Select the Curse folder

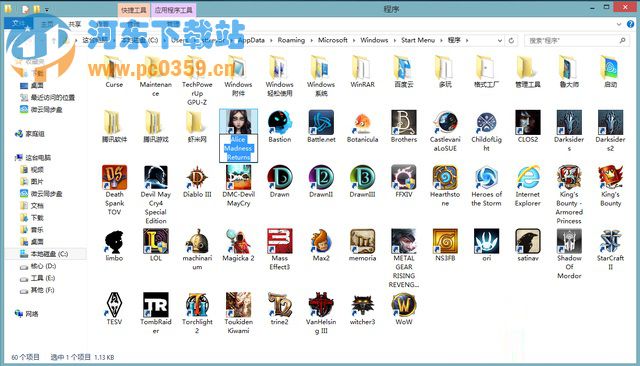click(x=114, y=67)
